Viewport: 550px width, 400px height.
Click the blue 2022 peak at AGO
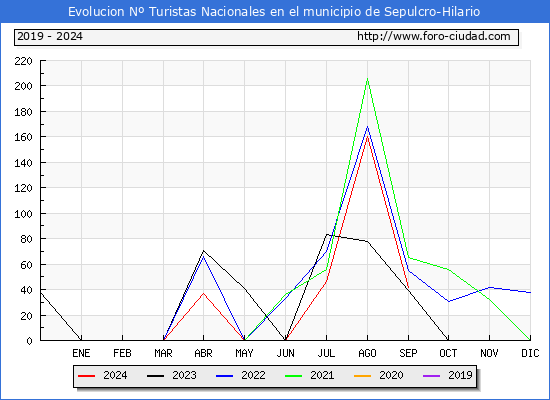coord(367,127)
